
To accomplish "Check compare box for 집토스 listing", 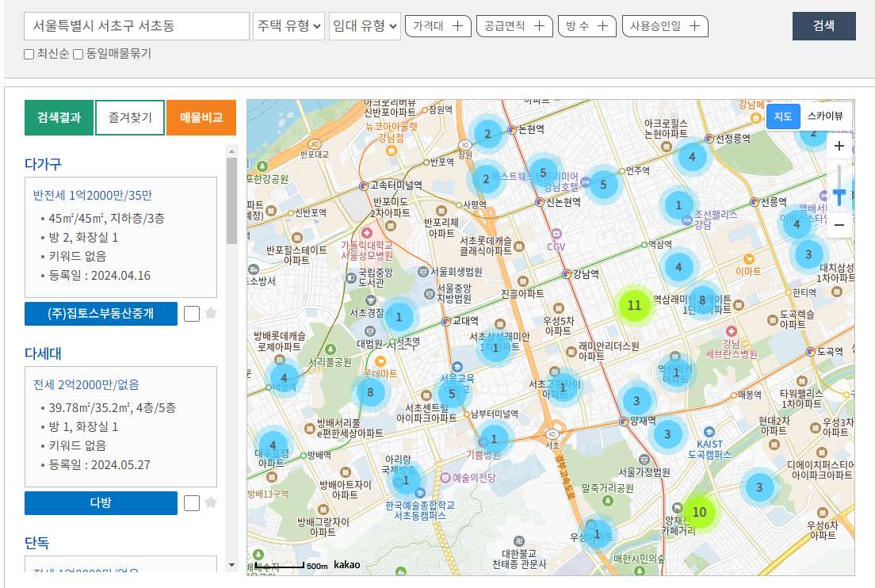I will click(x=192, y=314).
